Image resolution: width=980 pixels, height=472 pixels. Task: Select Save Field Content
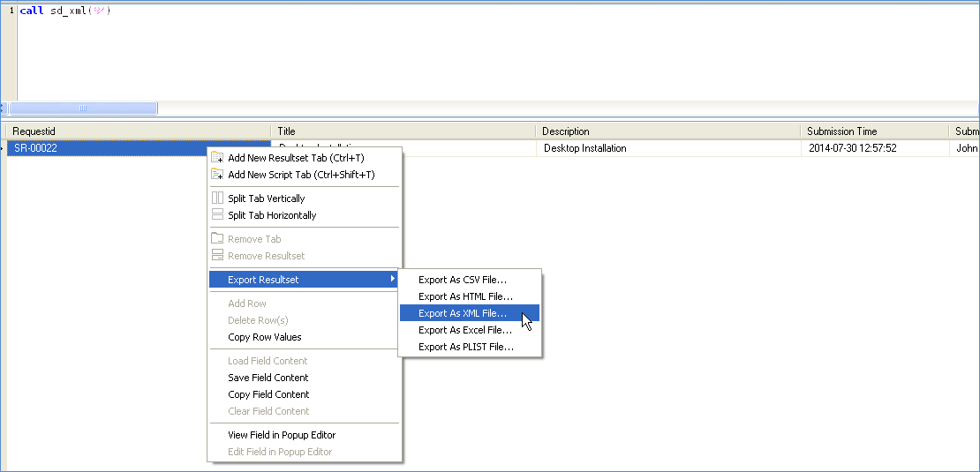coord(268,378)
